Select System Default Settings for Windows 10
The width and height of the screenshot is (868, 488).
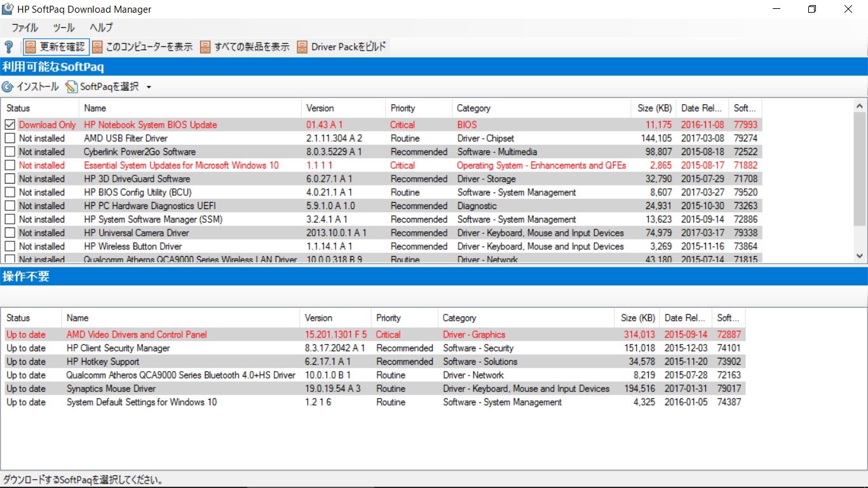coord(142,402)
